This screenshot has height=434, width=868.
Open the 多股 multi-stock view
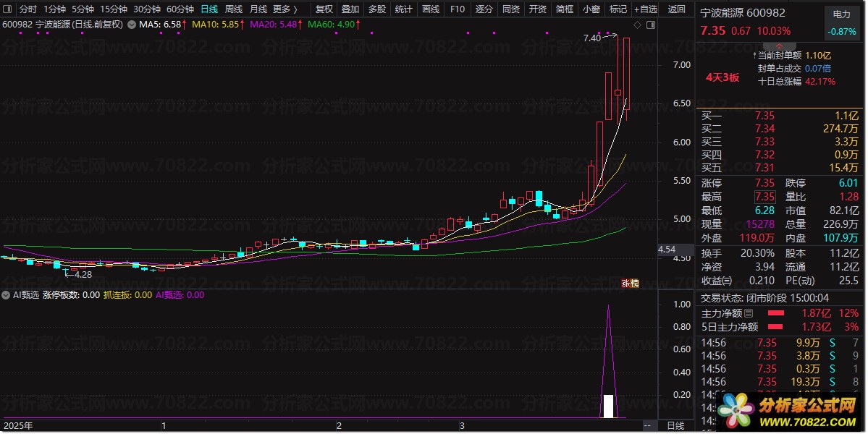377,9
